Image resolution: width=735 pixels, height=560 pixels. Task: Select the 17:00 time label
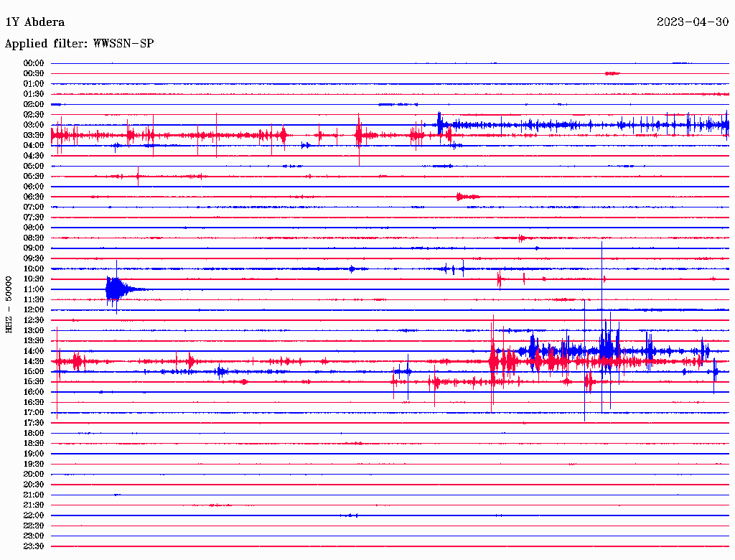click(x=34, y=413)
